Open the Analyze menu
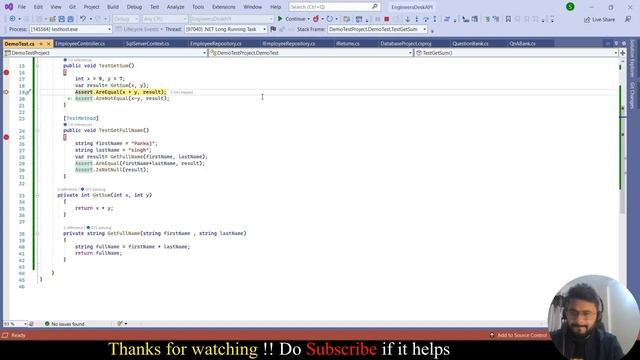Viewport: 640px width, 360px height. pos(175,7)
